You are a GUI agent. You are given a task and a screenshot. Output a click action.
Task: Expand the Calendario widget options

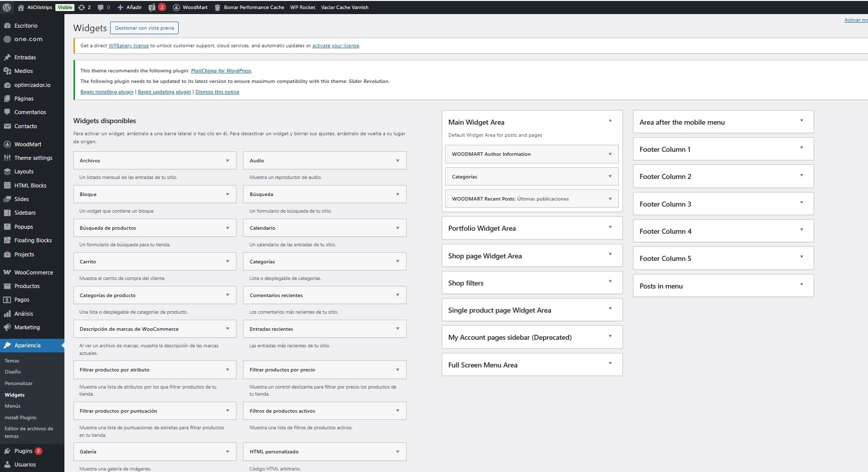point(398,228)
